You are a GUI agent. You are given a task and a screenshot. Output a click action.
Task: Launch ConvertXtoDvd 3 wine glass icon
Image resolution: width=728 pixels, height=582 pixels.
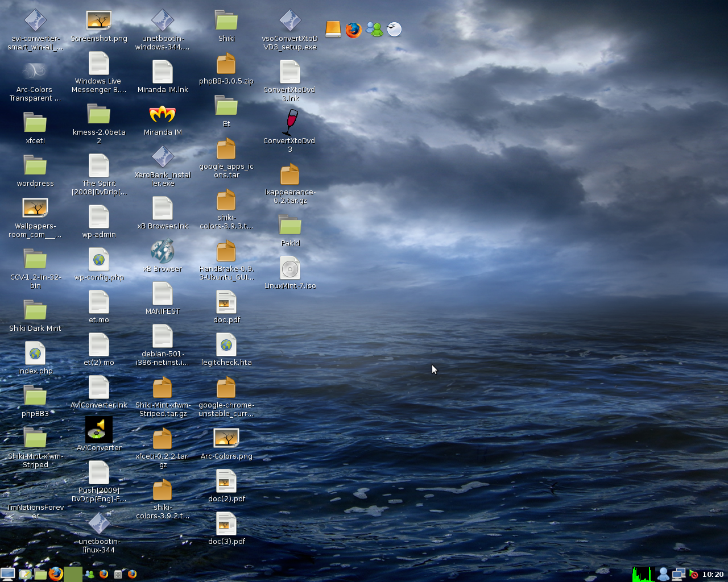click(x=290, y=122)
